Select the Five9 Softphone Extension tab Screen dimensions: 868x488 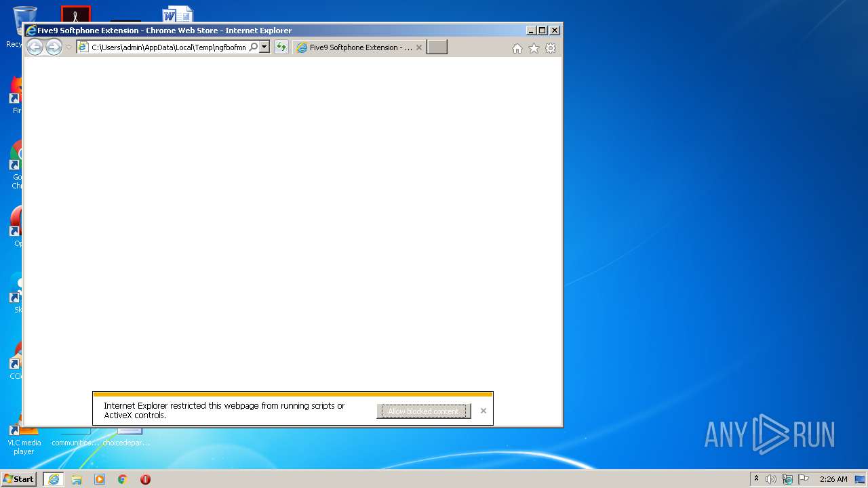coord(358,47)
